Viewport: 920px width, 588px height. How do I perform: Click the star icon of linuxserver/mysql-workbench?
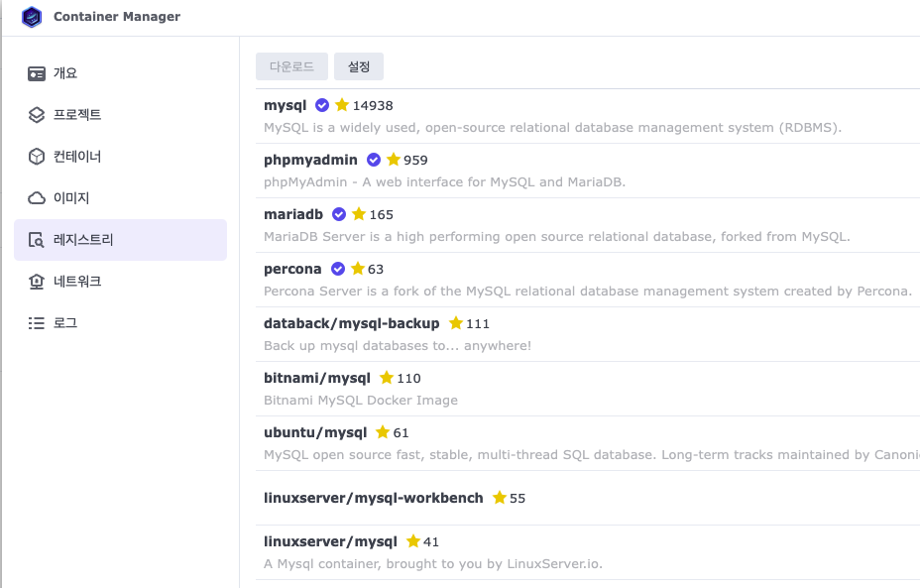[500, 497]
